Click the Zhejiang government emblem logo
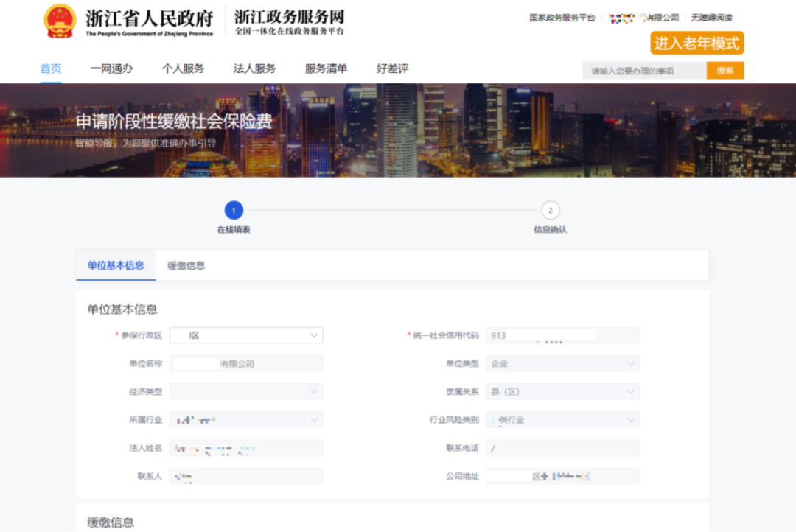The height and width of the screenshot is (532, 796). pos(60,21)
